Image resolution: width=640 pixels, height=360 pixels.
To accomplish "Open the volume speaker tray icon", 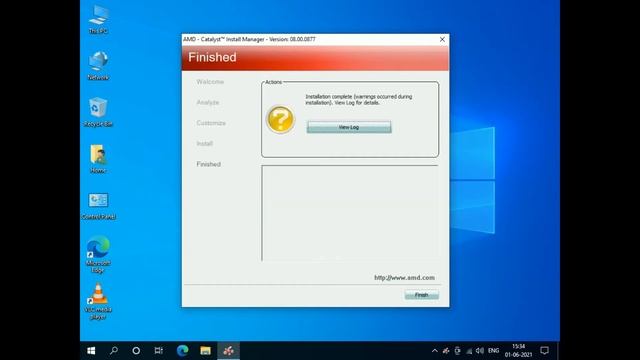I will [480, 351].
